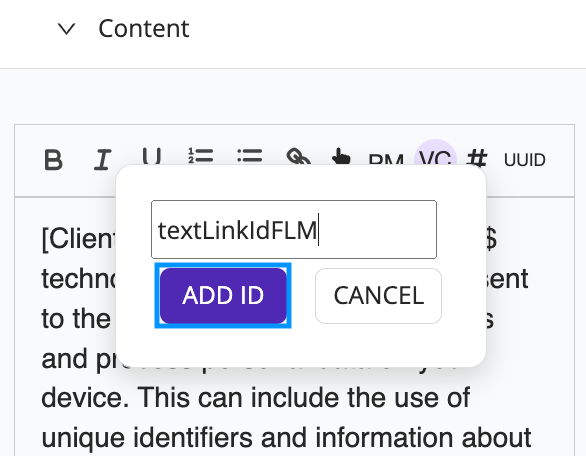Focus the textLinkIdFLM input field

tap(294, 229)
